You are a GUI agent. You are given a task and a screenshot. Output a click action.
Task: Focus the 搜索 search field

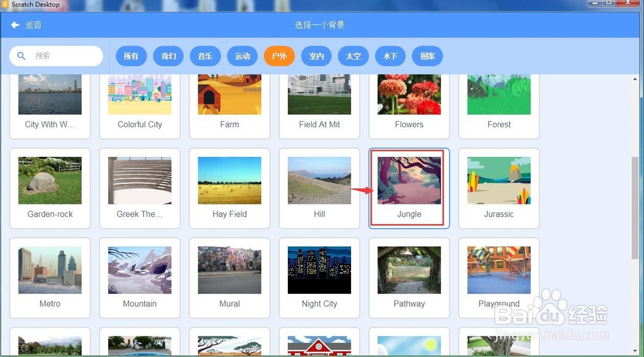[56, 56]
